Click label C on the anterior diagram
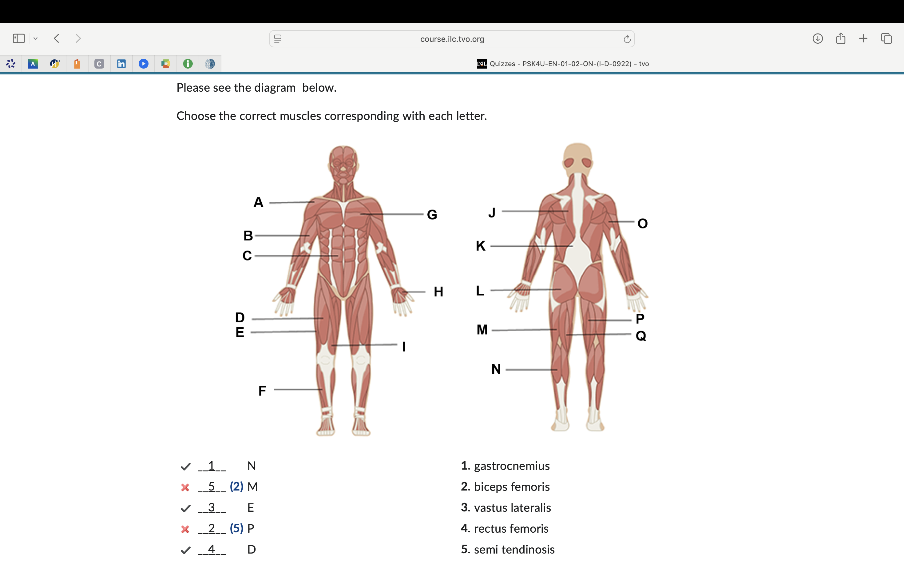This screenshot has height=588, width=904. [247, 256]
